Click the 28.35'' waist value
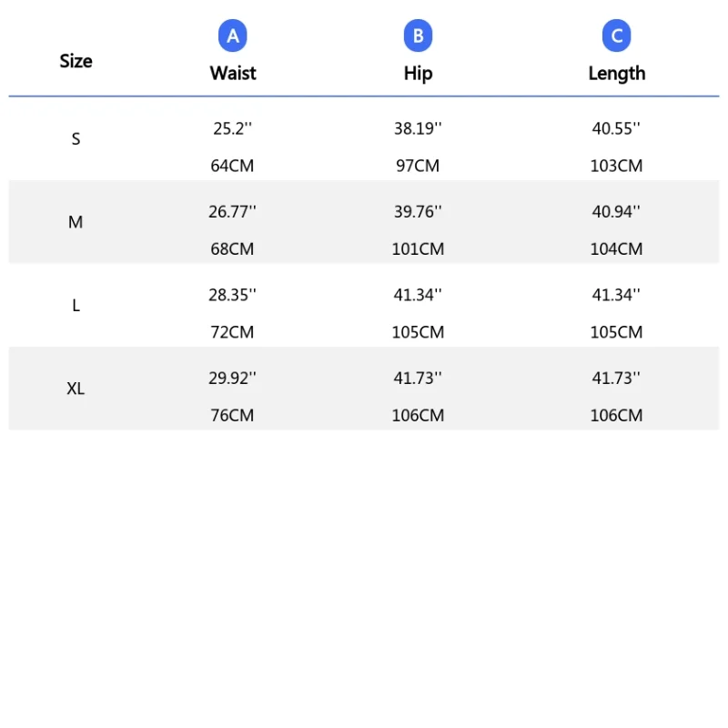The image size is (728, 728). (x=232, y=295)
